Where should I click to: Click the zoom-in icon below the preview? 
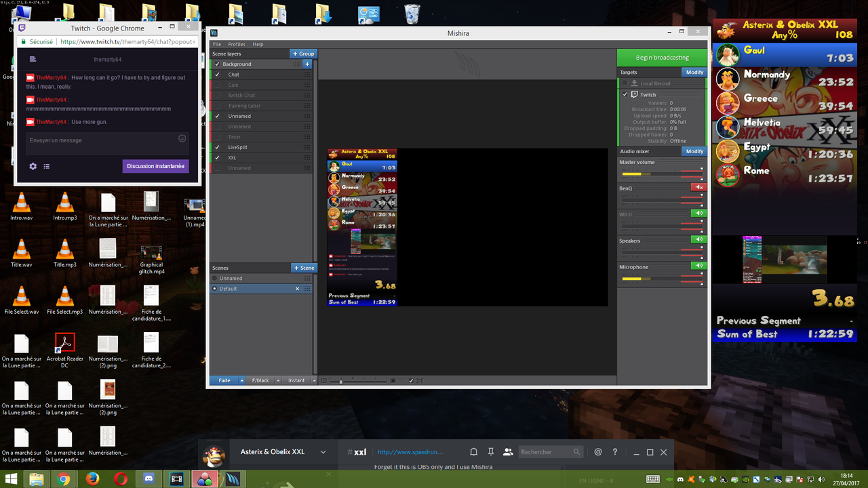point(393,381)
